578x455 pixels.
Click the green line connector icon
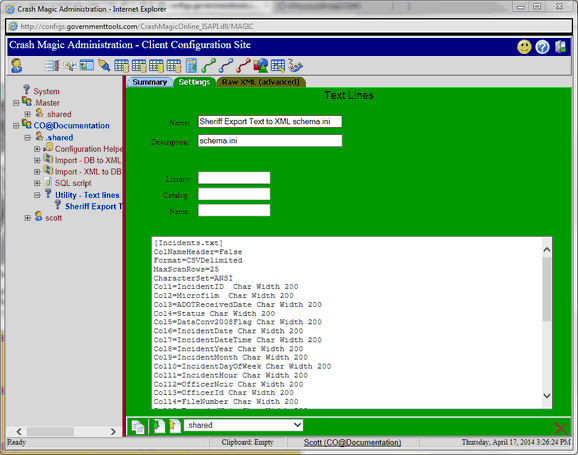pos(209,66)
